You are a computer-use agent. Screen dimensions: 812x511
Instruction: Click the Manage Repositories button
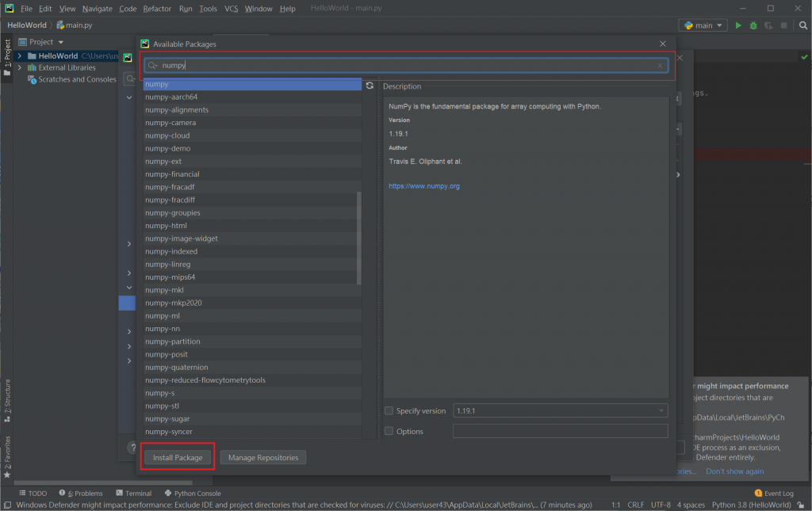point(263,457)
